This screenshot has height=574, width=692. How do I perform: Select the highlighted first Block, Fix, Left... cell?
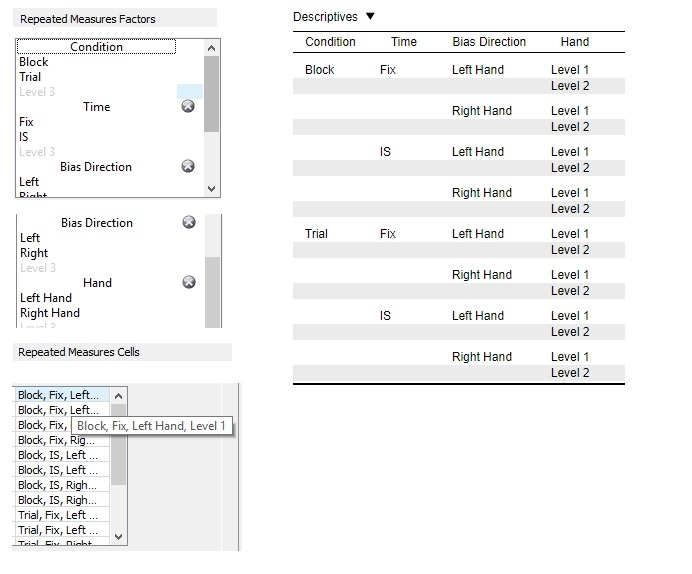coord(63,395)
